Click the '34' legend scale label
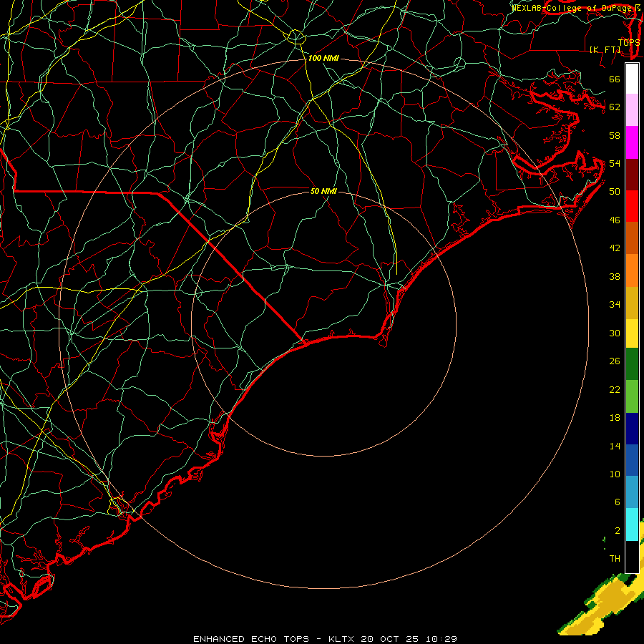Viewport: 644px width, 644px height. (x=615, y=305)
